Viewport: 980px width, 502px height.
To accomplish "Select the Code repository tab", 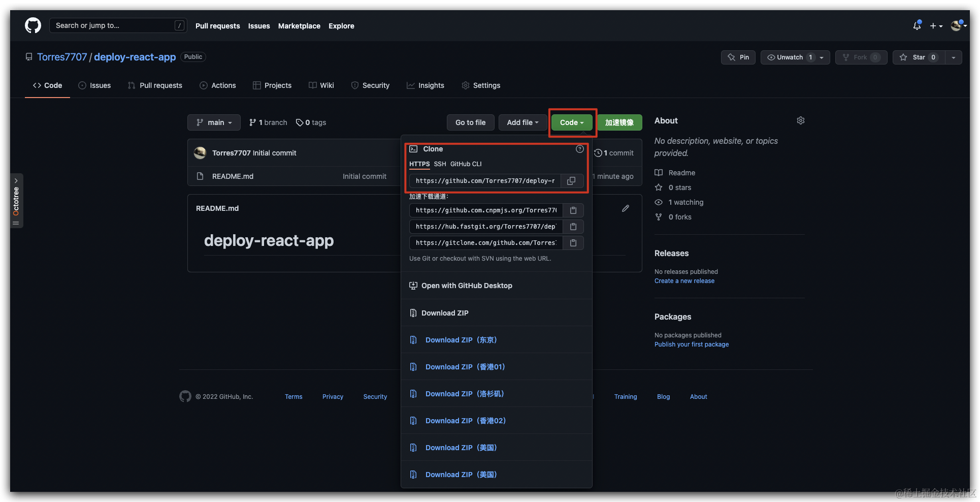I will click(x=48, y=85).
